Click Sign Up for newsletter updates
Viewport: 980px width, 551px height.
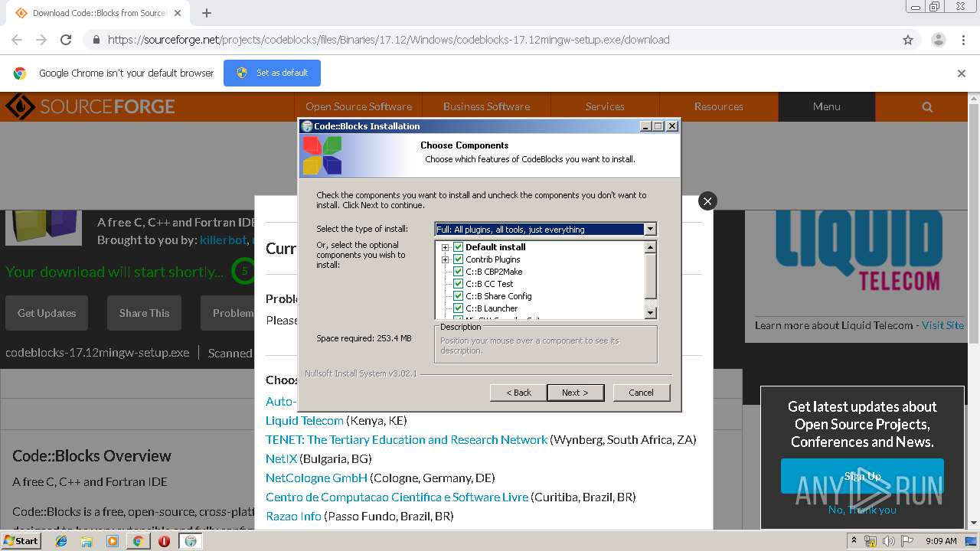click(x=862, y=476)
